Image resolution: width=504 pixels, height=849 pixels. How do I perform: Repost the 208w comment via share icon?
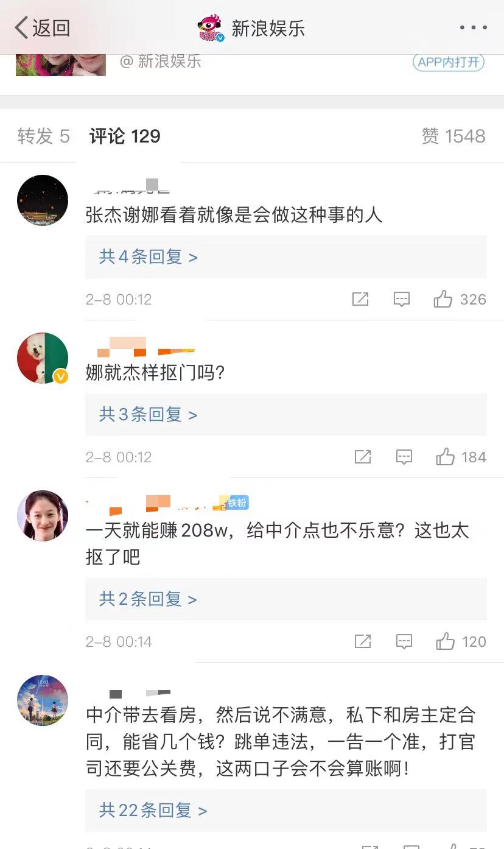(363, 641)
